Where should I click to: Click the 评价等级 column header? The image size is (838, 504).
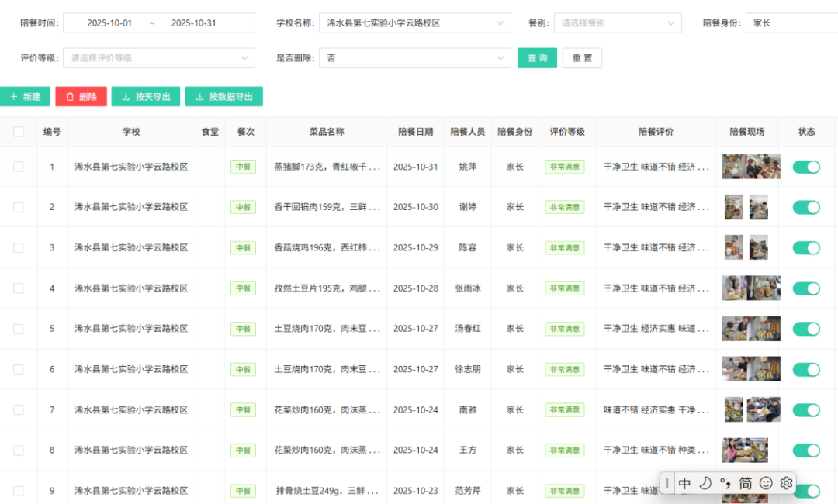[x=566, y=132]
